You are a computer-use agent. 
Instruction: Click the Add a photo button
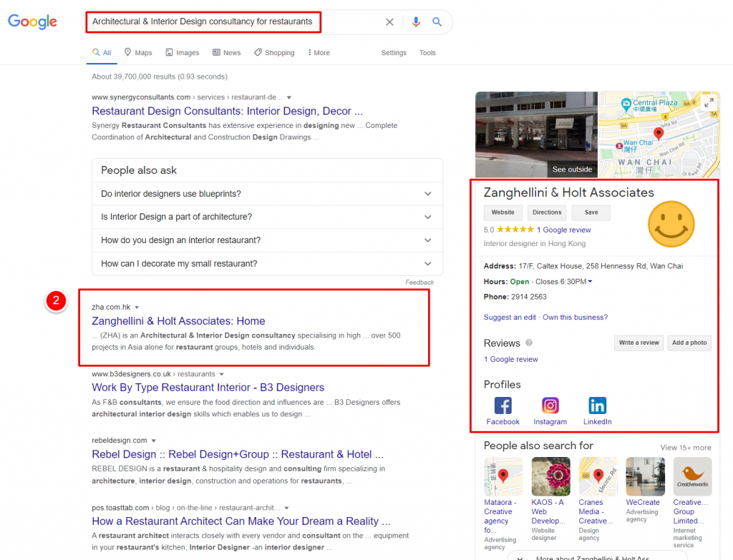click(x=689, y=343)
